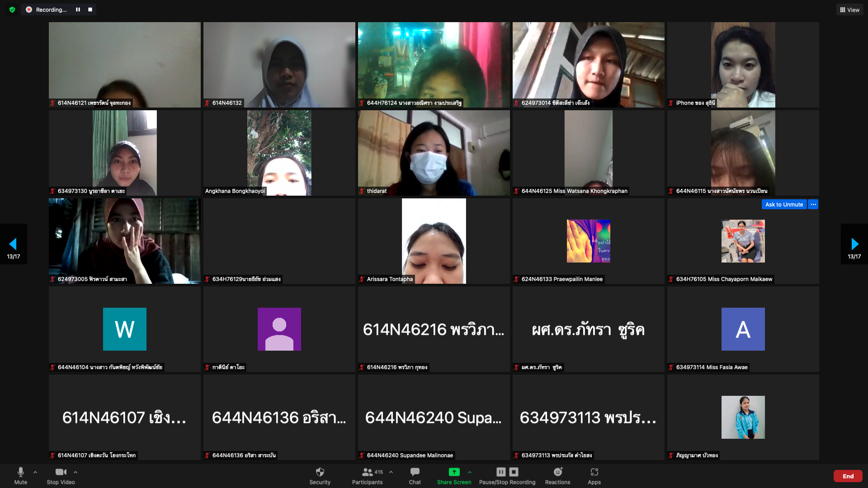Click the Ask to Unmute button
This screenshot has width=868, height=488.
[x=784, y=204]
